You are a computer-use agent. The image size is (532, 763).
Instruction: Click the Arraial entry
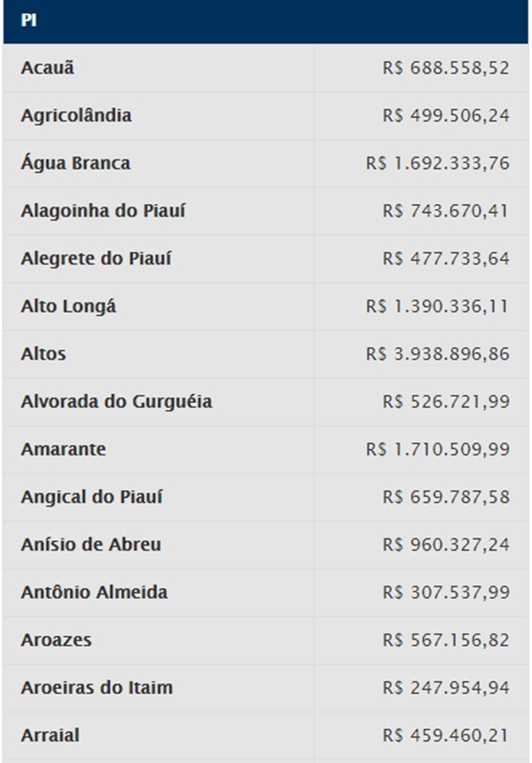point(50,735)
